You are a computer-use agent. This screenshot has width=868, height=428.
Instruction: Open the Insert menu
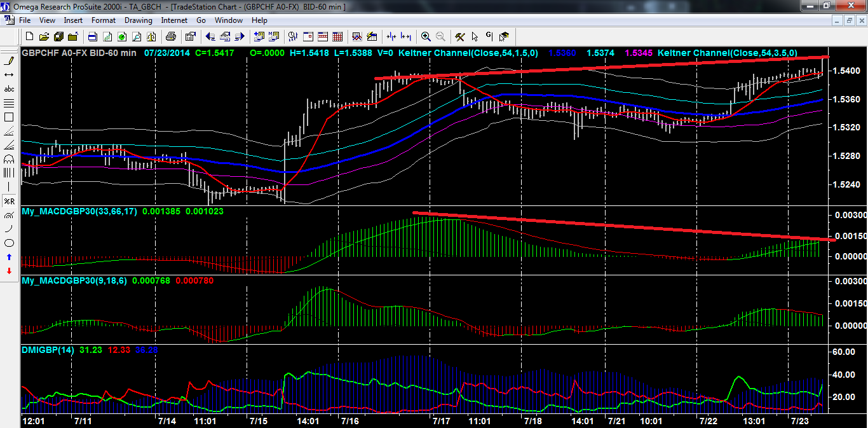73,20
